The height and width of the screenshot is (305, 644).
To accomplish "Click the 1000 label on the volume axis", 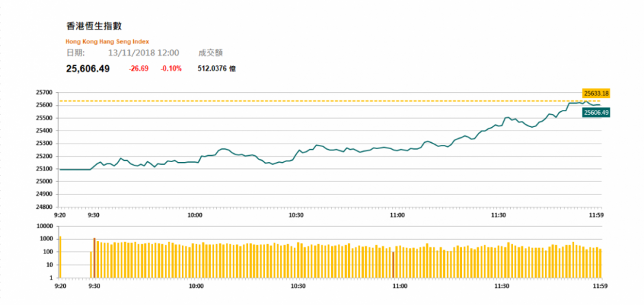I will pos(47,239).
